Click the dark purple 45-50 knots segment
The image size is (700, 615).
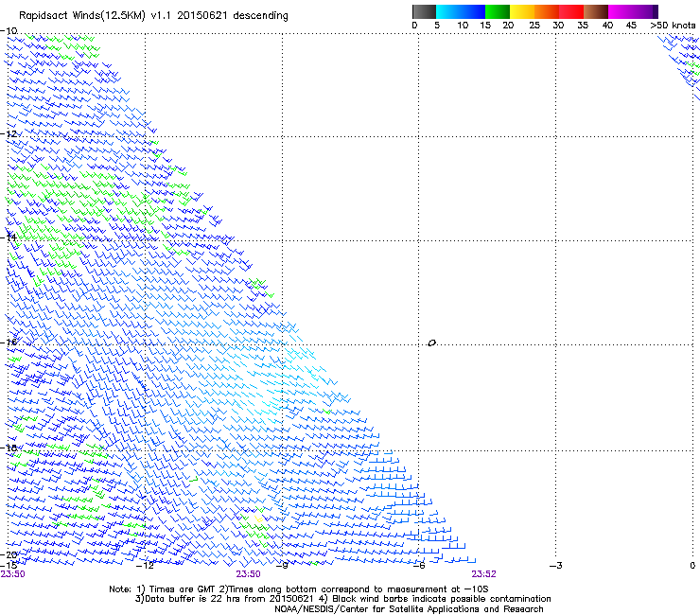pos(645,11)
